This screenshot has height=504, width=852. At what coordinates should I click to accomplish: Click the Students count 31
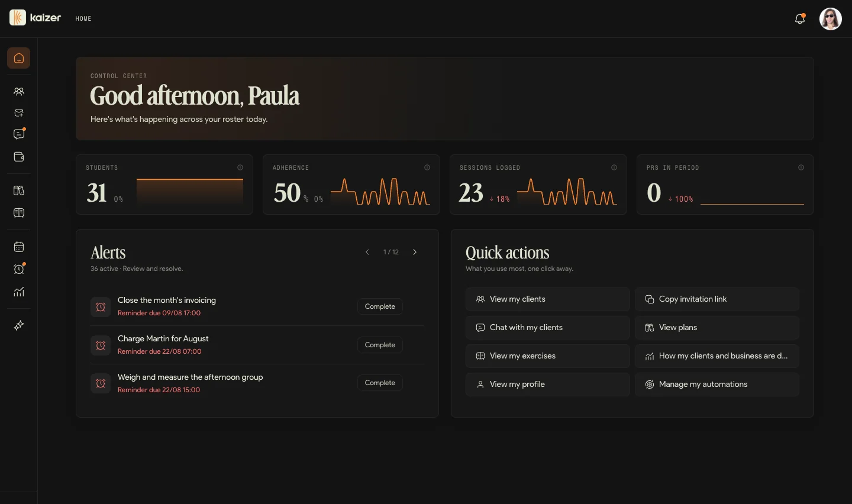(x=97, y=193)
